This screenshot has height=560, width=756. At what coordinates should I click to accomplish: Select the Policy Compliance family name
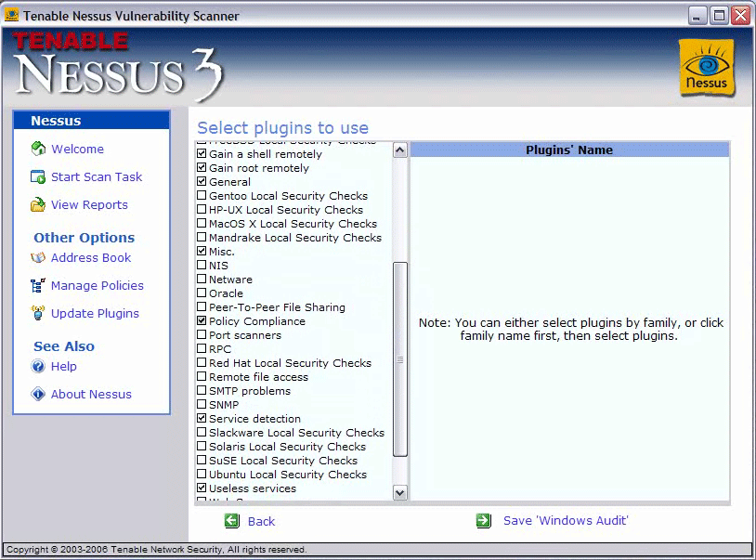click(x=257, y=321)
